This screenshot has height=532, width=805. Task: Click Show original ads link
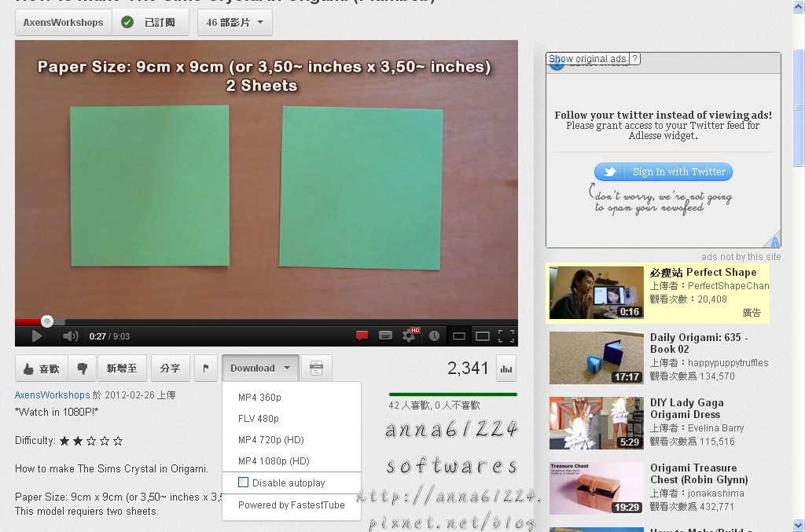588,58
